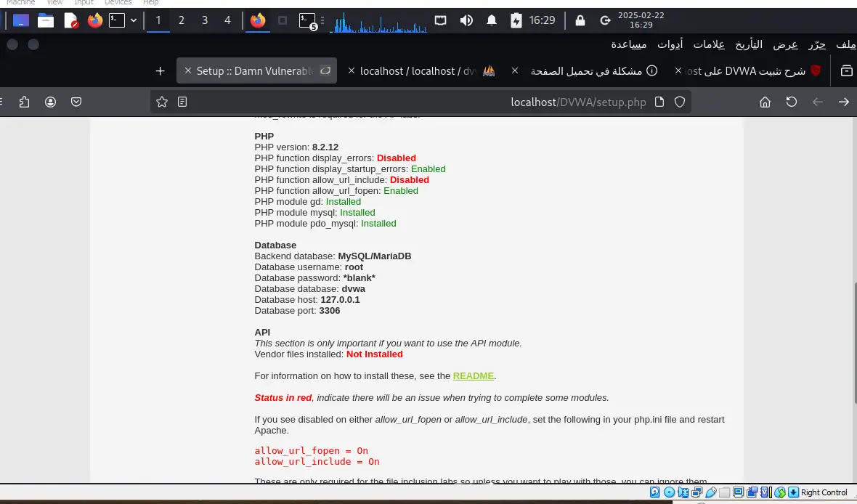Open the tracking protection shield icon

click(x=680, y=102)
